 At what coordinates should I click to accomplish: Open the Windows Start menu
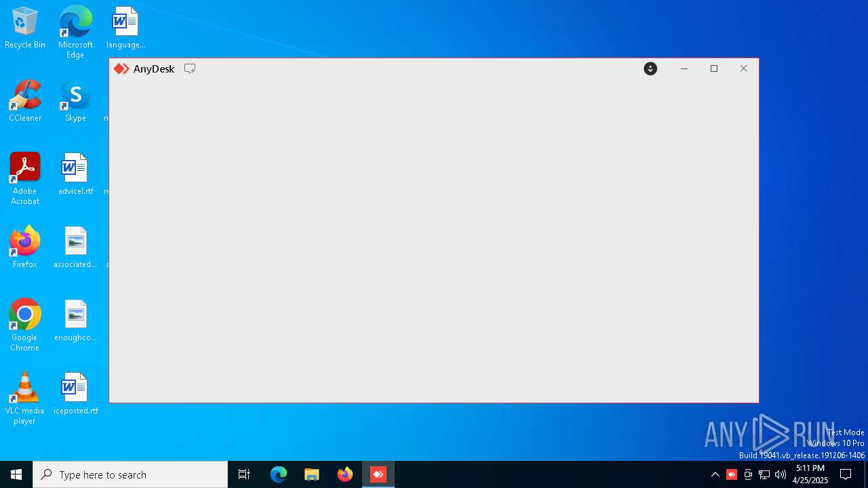tap(16, 474)
